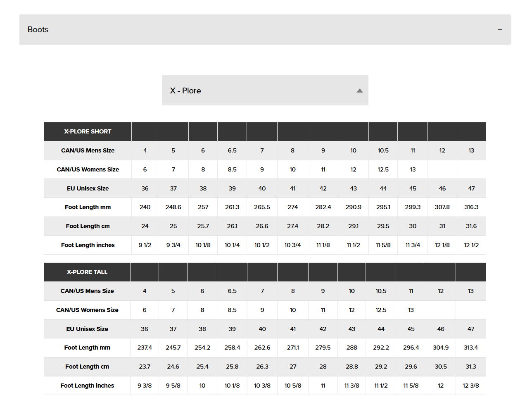Click the 279.5 mm cell
This screenshot has width=532, height=400.
323,348
